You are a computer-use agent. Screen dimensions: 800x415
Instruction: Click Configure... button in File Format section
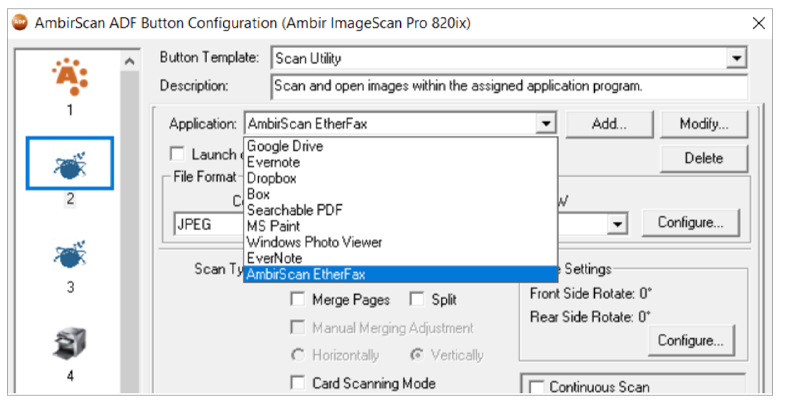(690, 223)
